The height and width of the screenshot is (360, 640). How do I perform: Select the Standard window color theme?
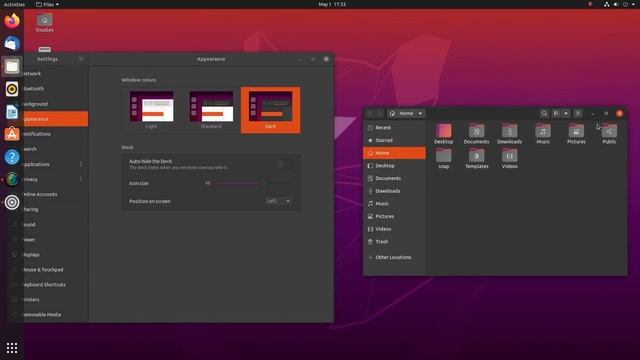point(211,110)
